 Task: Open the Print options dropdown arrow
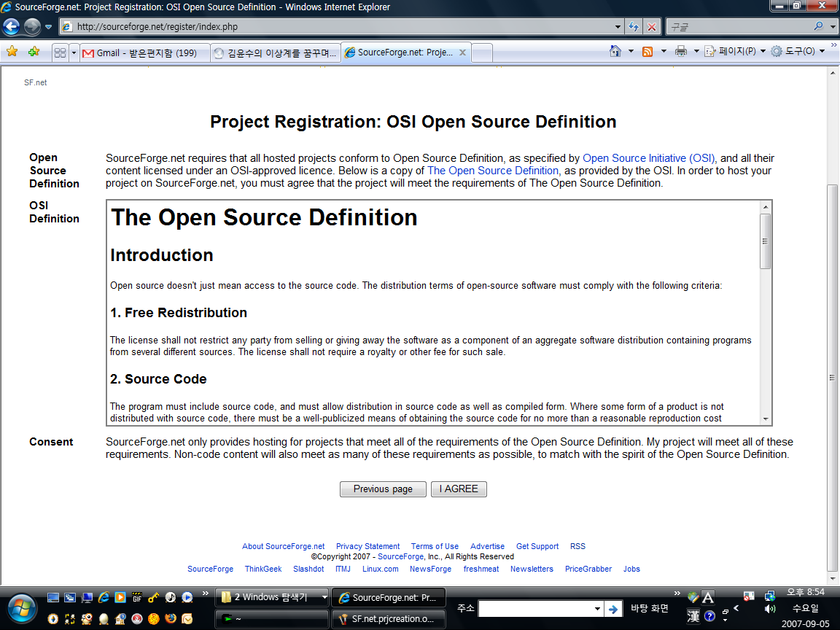(696, 52)
